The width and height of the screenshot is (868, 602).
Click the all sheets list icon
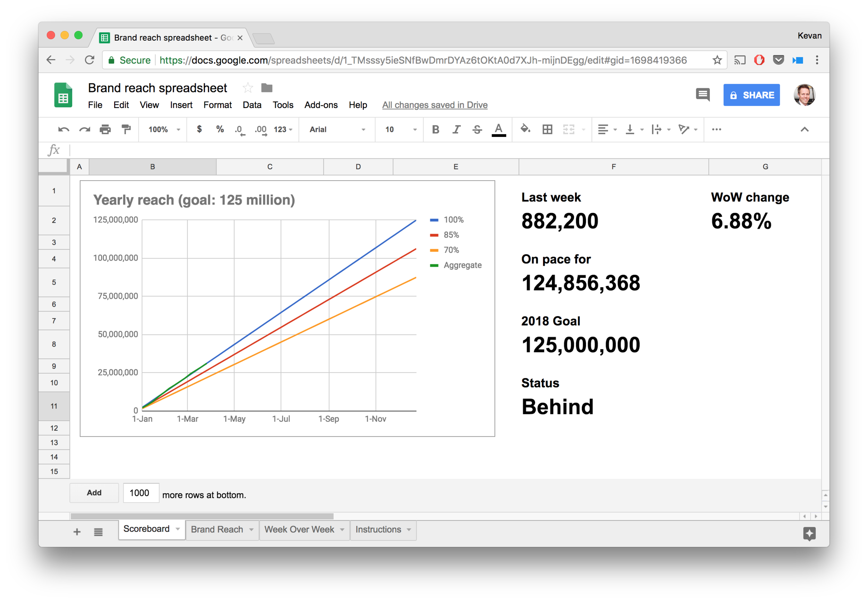98,532
